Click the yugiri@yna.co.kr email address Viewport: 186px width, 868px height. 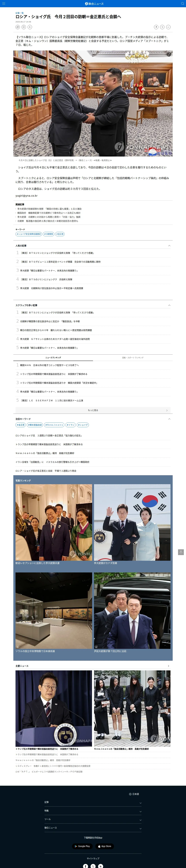tap(26, 196)
